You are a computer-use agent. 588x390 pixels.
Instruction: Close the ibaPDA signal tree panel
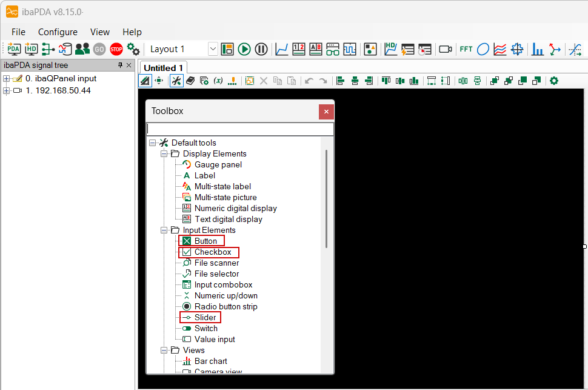pyautogui.click(x=129, y=66)
